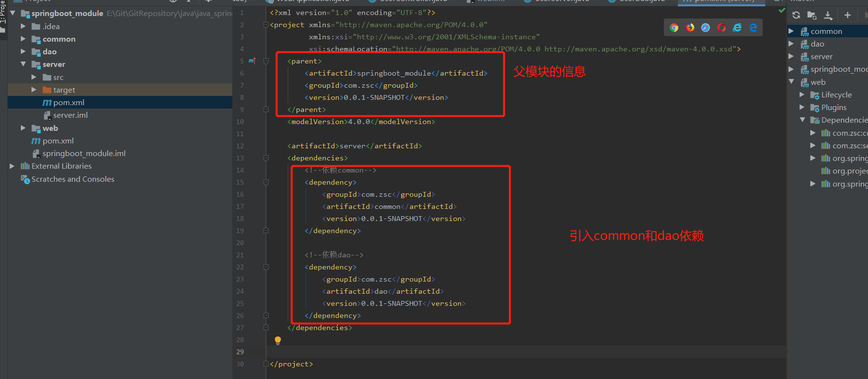Click the empty editor line 29
The image size is (868, 379).
click(526, 352)
